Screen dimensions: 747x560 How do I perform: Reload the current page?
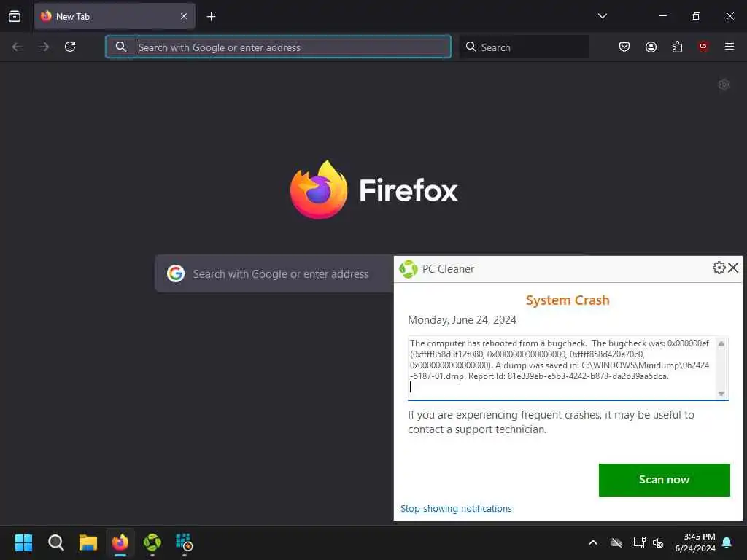tap(70, 47)
